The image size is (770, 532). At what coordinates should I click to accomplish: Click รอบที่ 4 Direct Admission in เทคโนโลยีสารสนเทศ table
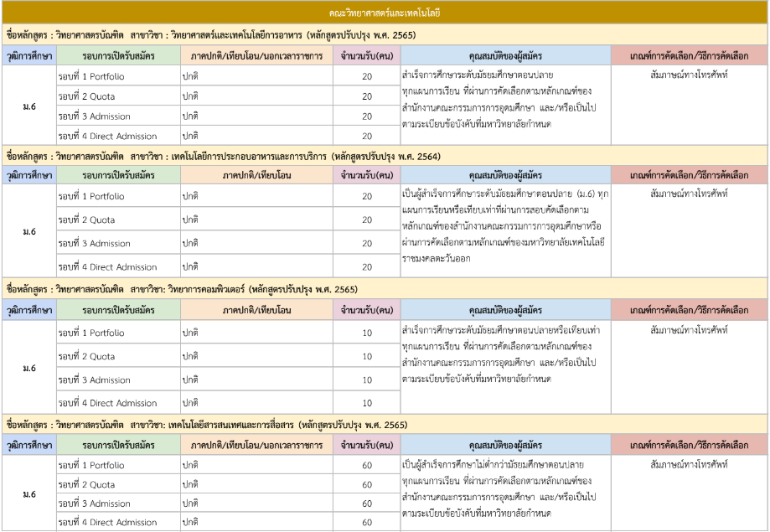(x=107, y=523)
